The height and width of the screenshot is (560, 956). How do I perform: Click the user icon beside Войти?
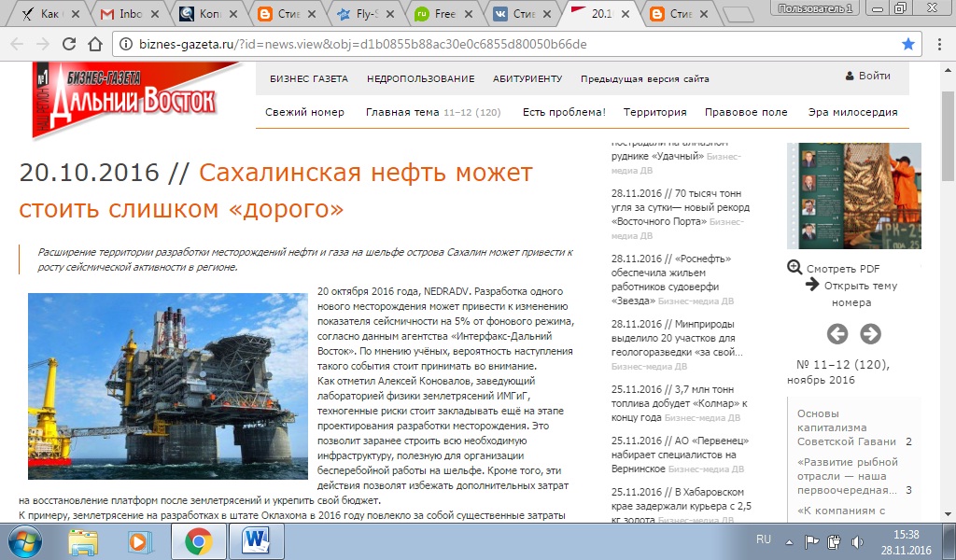click(x=850, y=77)
